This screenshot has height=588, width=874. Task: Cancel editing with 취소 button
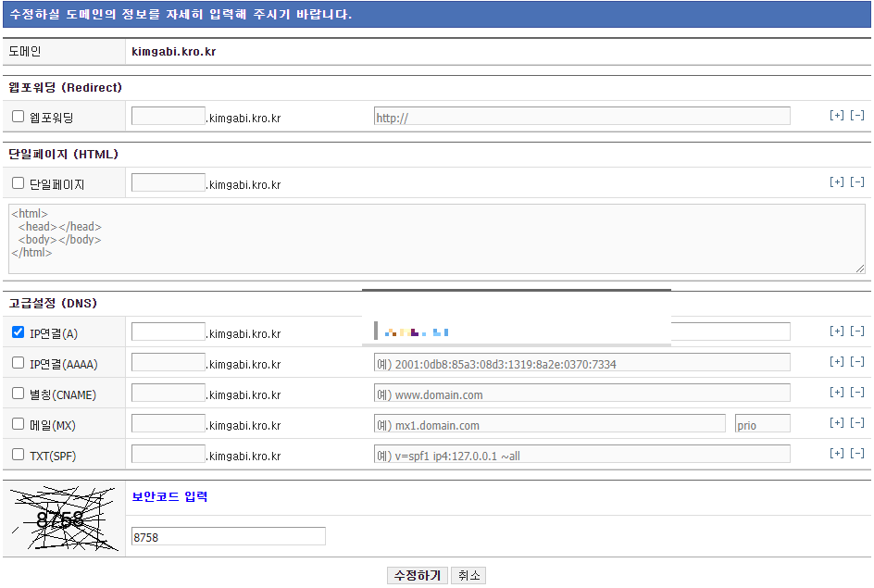[x=468, y=576]
